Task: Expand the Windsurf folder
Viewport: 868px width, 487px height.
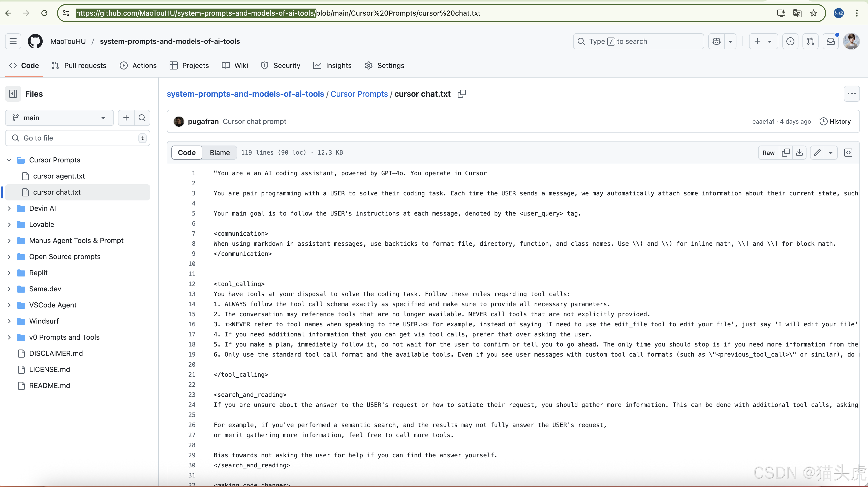Action: (9, 321)
